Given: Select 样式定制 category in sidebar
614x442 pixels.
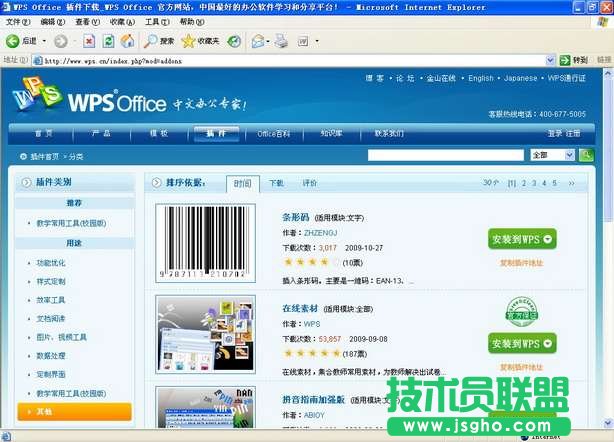Looking at the screenshot, I should tap(51, 281).
